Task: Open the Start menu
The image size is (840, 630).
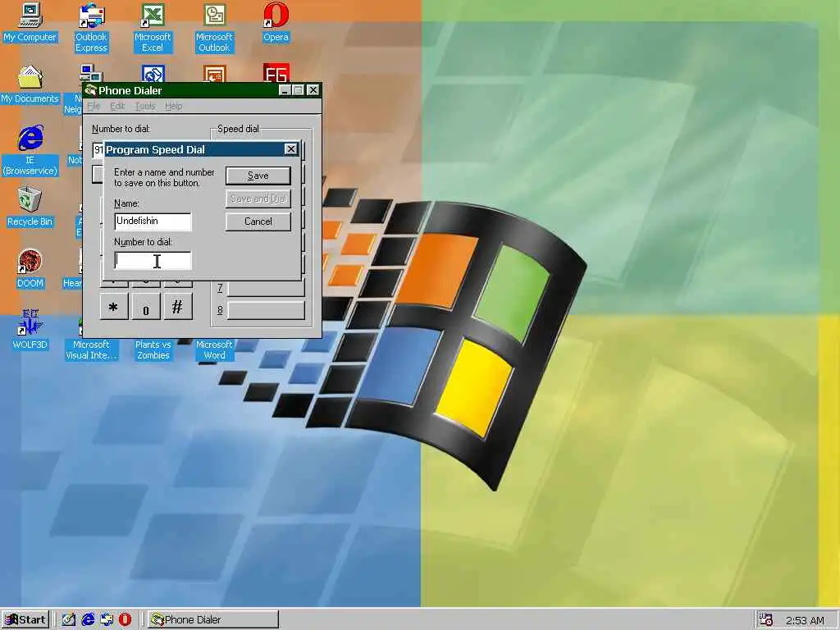Action: (x=25, y=620)
